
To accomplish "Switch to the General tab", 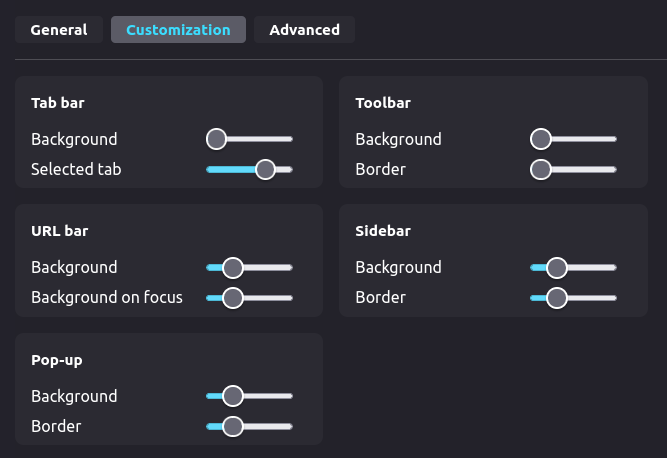I will [x=59, y=30].
